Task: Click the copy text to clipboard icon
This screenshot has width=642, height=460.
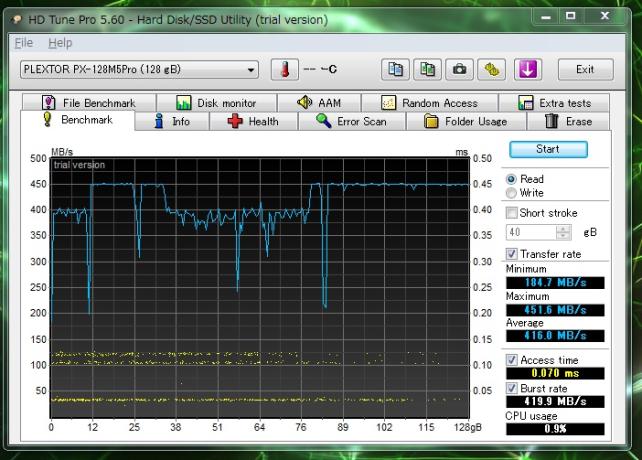Action: coord(397,69)
